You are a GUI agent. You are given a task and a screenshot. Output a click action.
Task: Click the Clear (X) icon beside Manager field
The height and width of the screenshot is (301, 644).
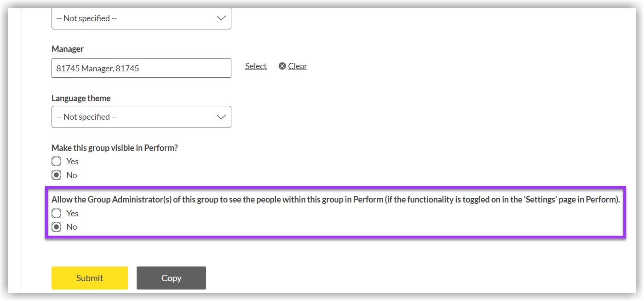tap(282, 66)
